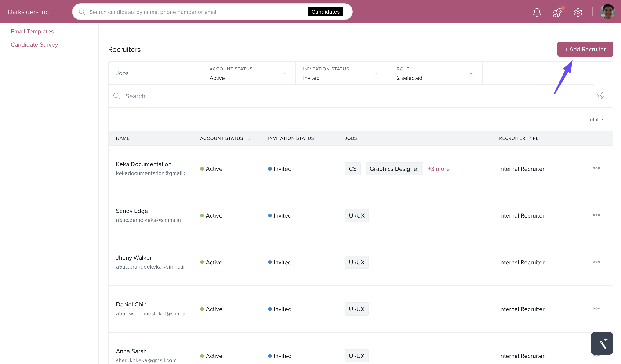Screen dimensions: 621x364
Task: Open three-dot menu for Sandy Edge
Action: pos(596,215)
